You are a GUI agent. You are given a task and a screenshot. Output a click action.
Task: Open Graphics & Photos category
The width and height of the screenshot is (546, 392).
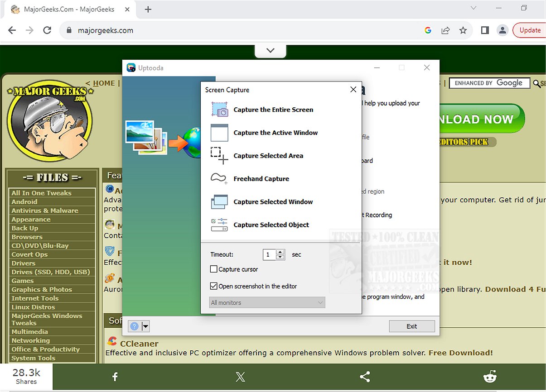[x=42, y=290]
